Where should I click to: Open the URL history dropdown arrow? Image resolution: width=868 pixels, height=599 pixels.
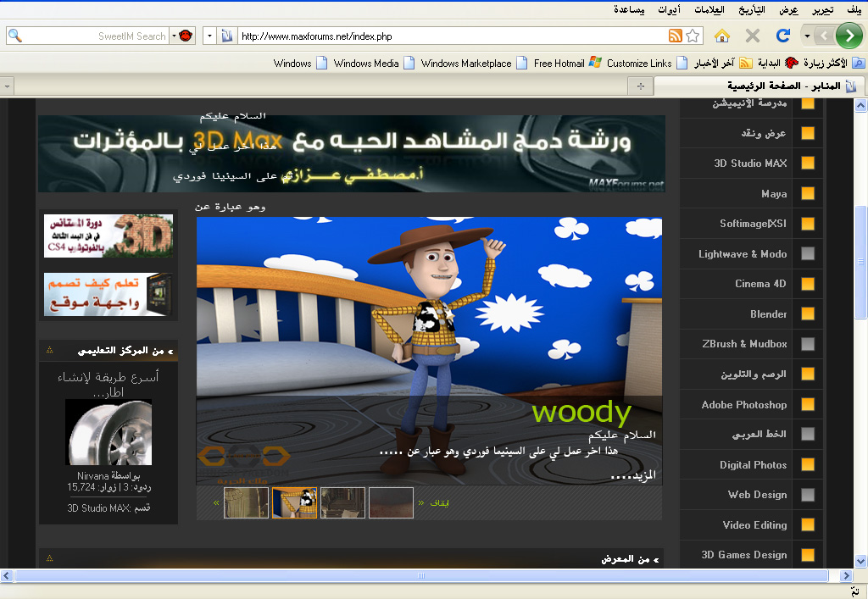tap(209, 36)
